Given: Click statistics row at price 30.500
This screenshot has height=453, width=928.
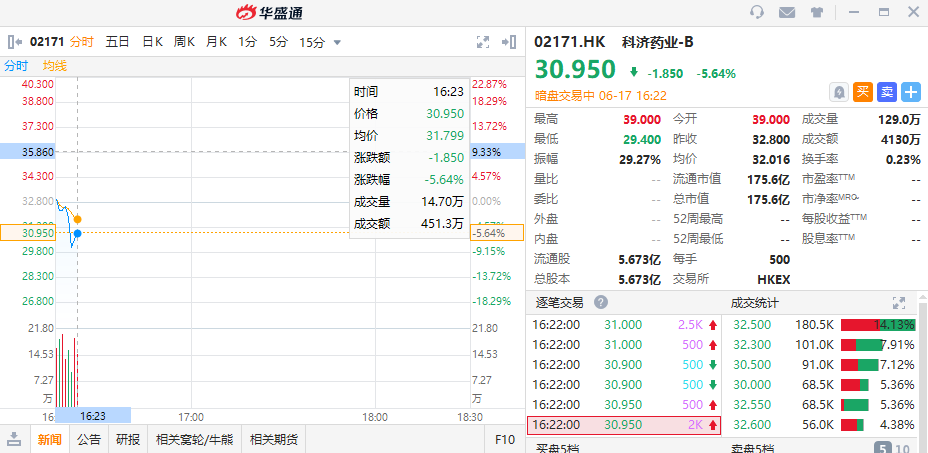Looking at the screenshot, I should (824, 364).
